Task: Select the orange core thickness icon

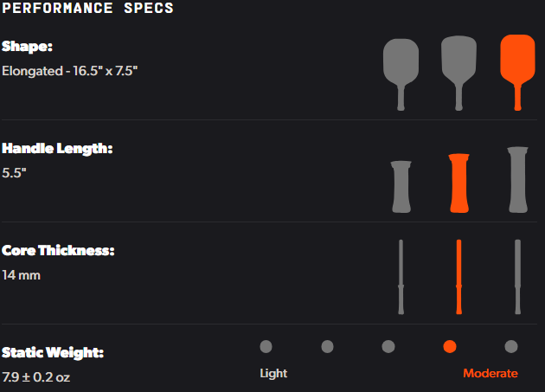Action: pyautogui.click(x=458, y=277)
